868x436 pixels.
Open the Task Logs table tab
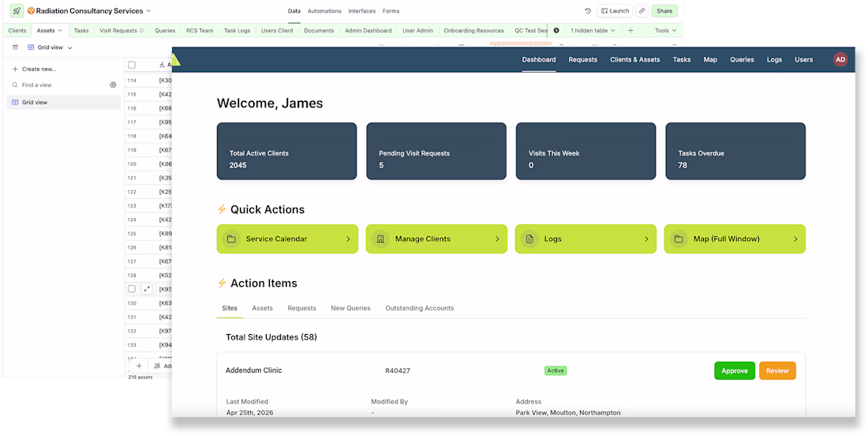point(237,31)
